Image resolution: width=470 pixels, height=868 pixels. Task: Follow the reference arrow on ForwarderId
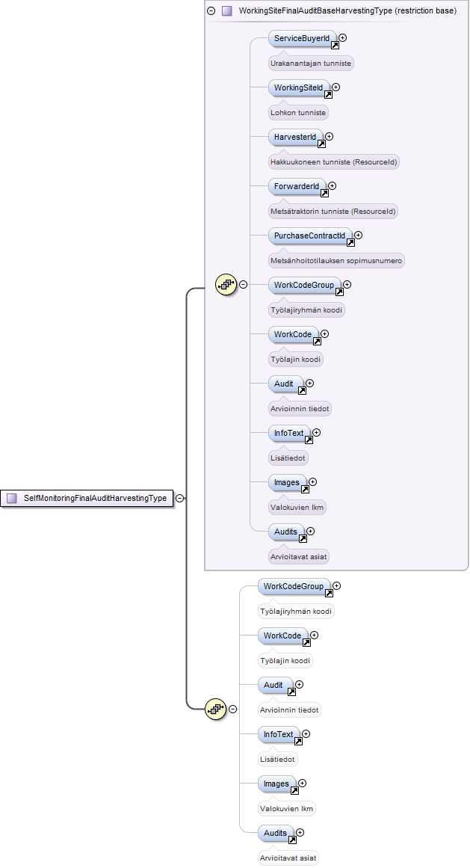pos(324,193)
